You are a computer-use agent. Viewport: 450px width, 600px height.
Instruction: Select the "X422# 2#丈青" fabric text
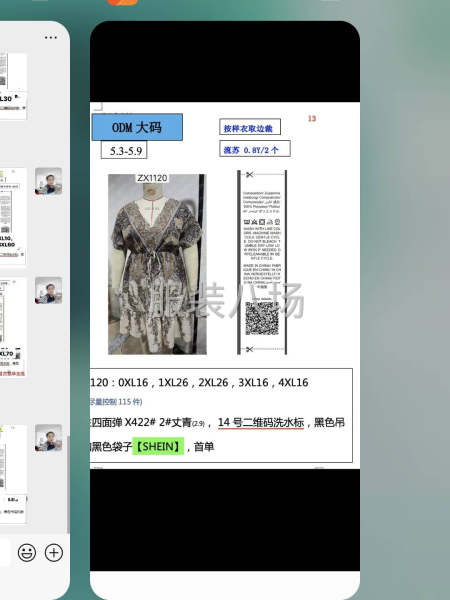coord(158,422)
